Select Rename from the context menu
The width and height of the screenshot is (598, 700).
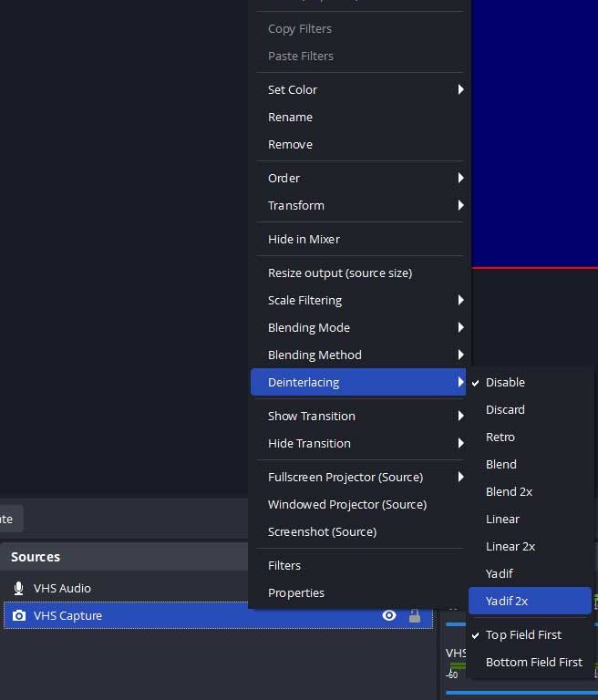pyautogui.click(x=290, y=117)
